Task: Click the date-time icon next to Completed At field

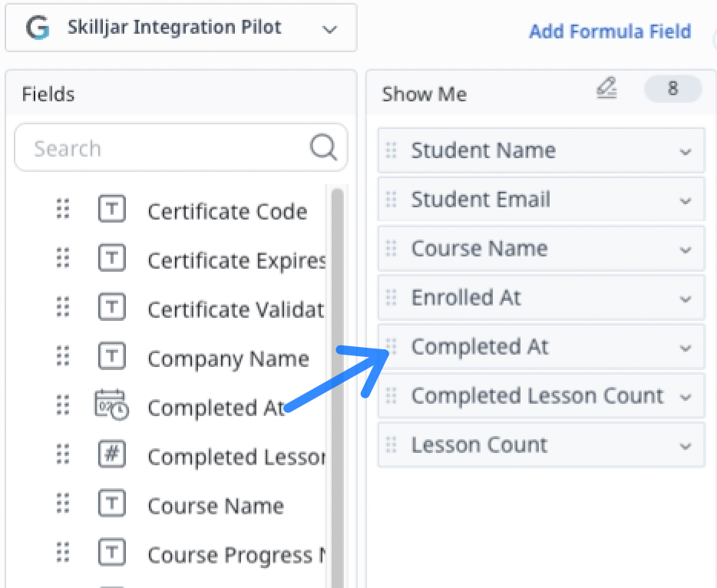Action: [111, 405]
